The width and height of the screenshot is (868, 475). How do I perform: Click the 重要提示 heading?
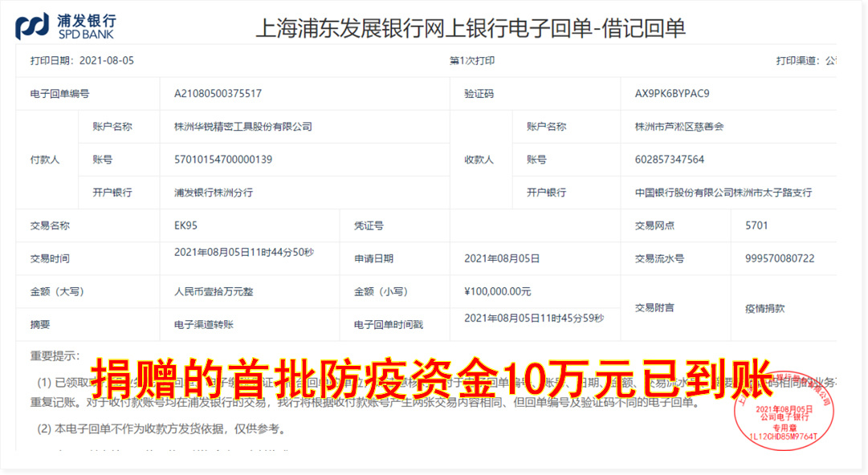click(x=55, y=355)
